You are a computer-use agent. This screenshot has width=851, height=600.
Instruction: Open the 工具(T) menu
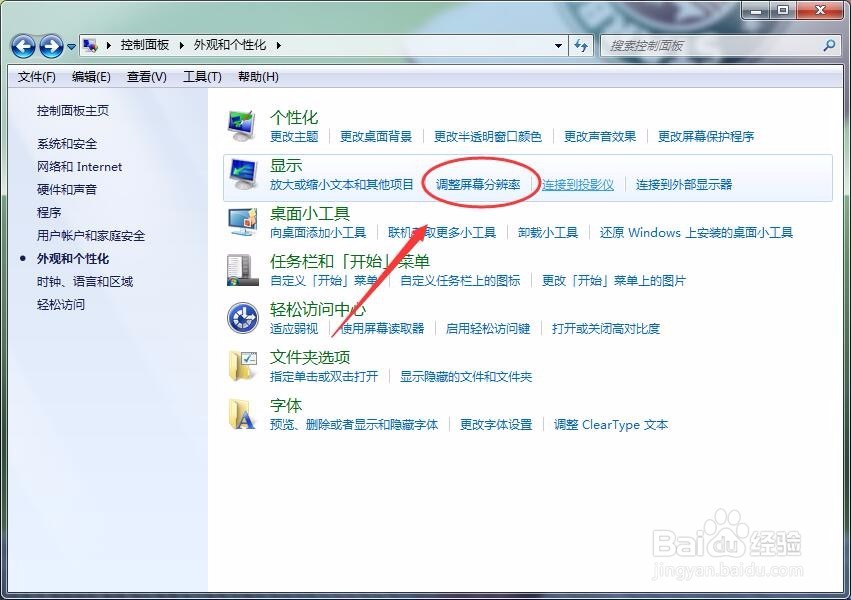[x=202, y=77]
